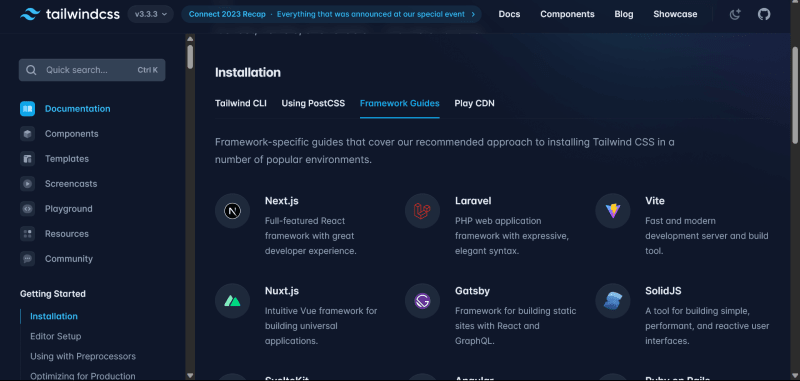Screen dimensions: 800x381
Task: Click sidebar scrollbar down arrow
Action: click(190, 375)
